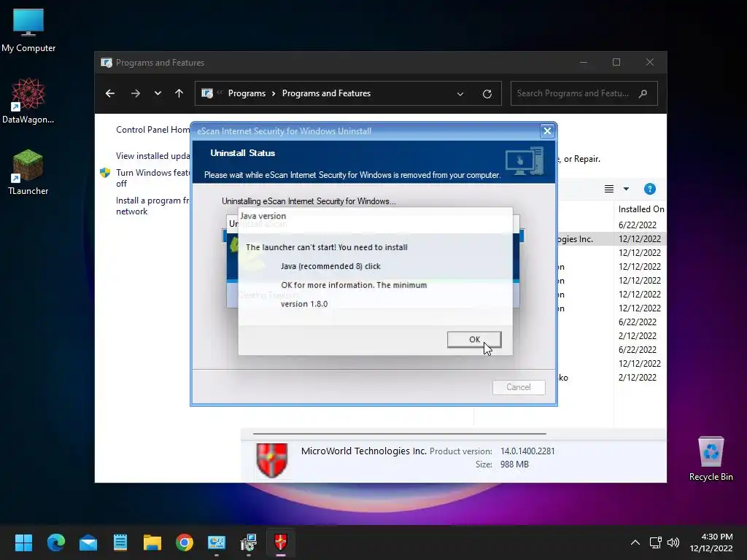Select the MicroWorld Technologies row dated 12/12/2022
Screen dimensions: 747x560
[x=611, y=239]
